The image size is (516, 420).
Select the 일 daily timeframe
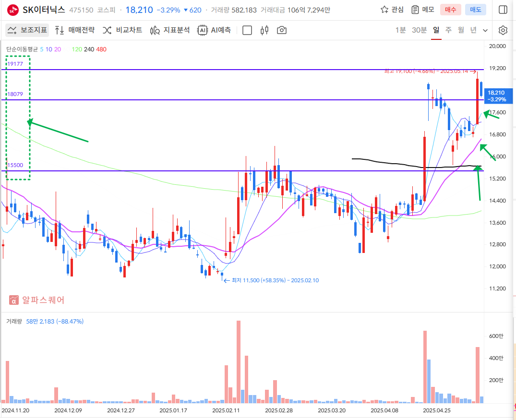(436, 30)
